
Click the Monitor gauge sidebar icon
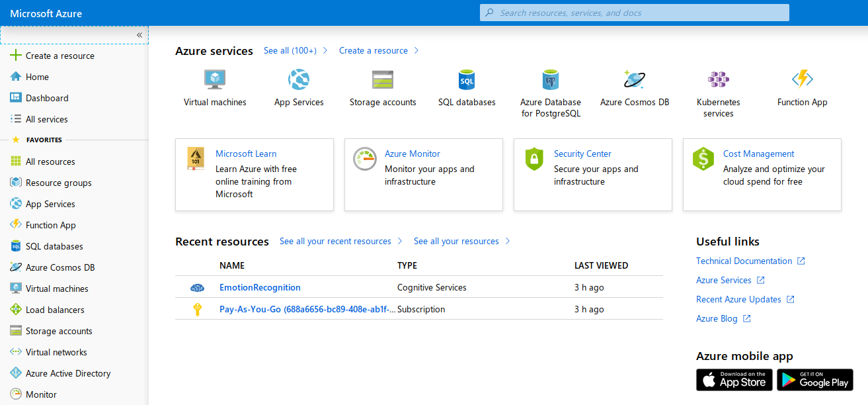click(16, 394)
